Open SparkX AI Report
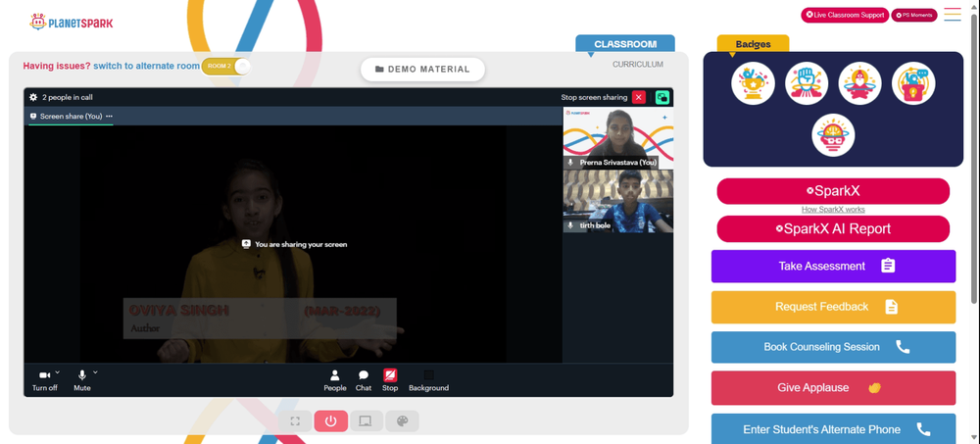 (833, 229)
